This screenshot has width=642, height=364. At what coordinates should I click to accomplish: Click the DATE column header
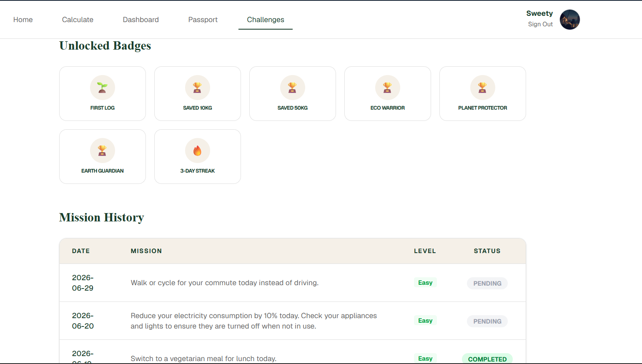point(81,251)
